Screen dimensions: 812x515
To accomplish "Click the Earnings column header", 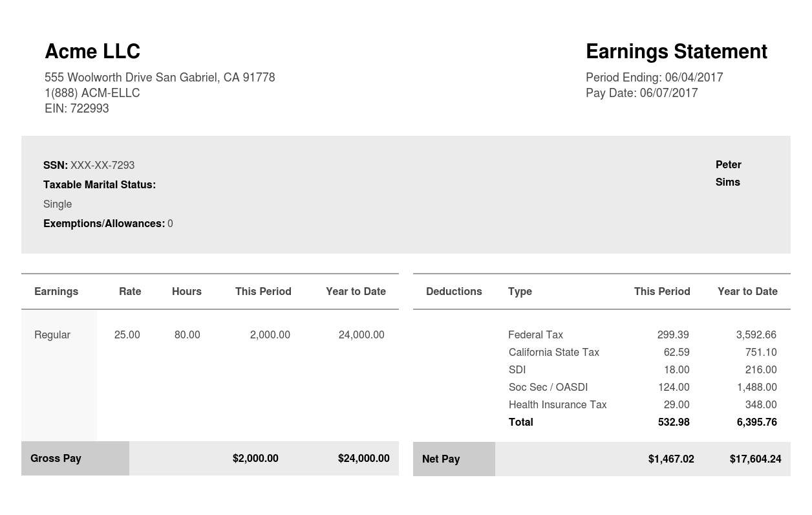I will 56,292.
